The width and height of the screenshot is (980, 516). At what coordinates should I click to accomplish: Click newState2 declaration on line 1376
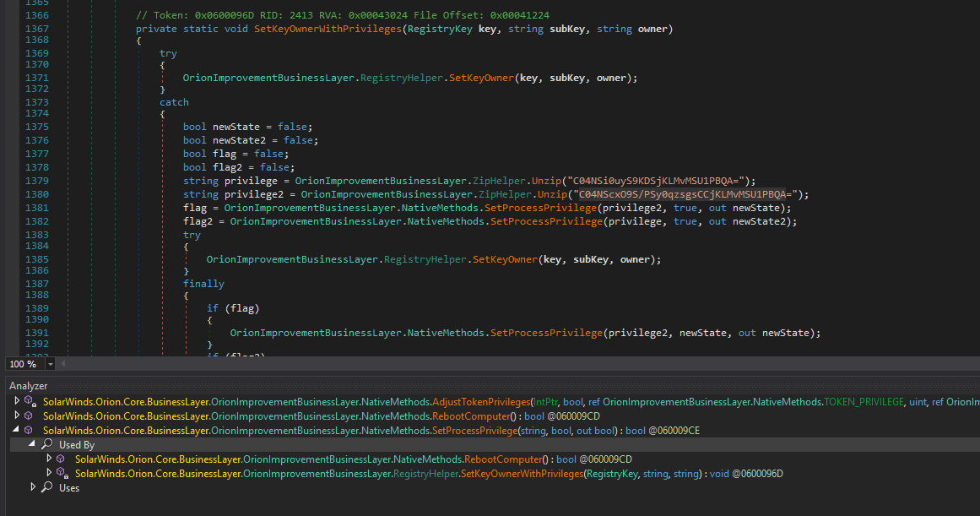point(239,140)
